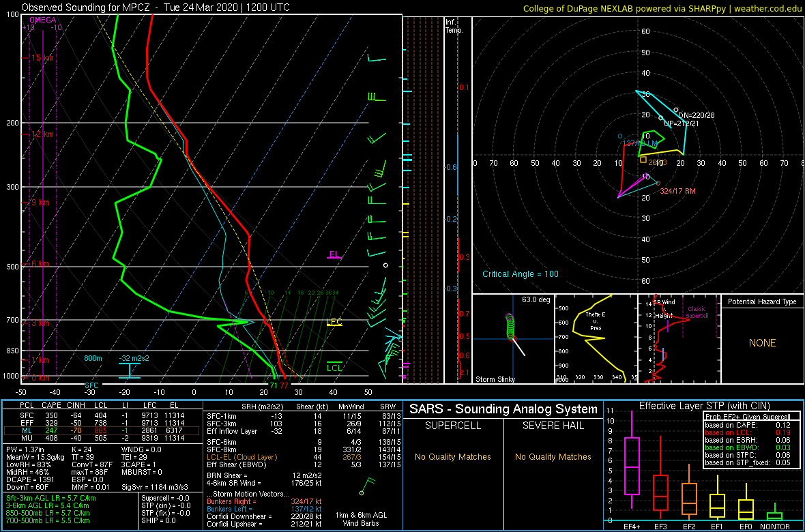Click the UP=212/21 hodograph label
Screen dimensions: 805x532
click(x=682, y=123)
